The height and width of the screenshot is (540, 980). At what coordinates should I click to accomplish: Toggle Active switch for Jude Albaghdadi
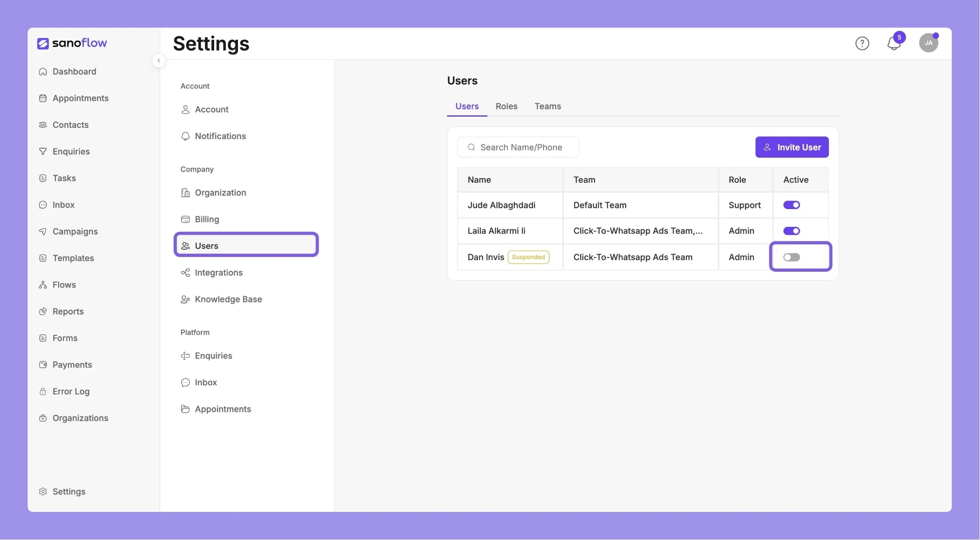coord(791,205)
